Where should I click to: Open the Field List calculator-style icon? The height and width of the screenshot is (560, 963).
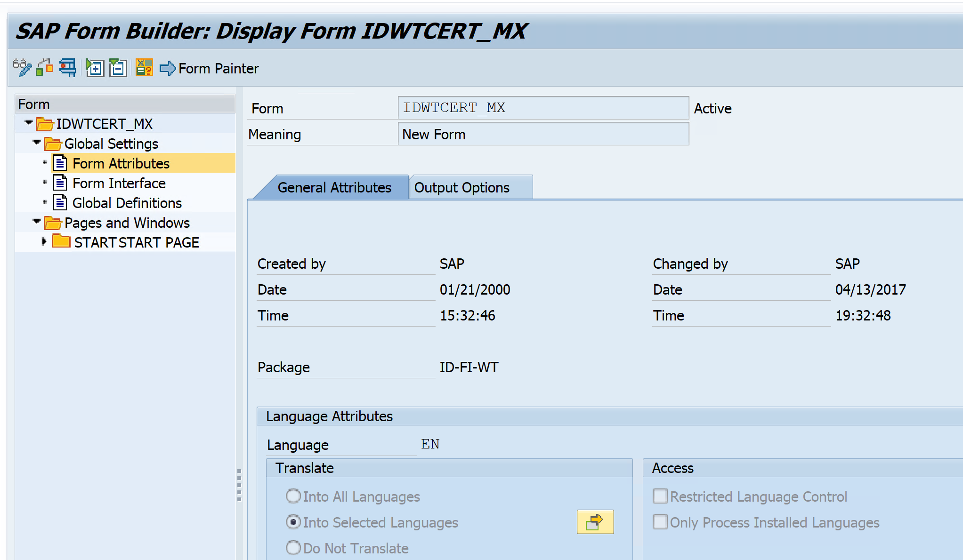pos(144,68)
